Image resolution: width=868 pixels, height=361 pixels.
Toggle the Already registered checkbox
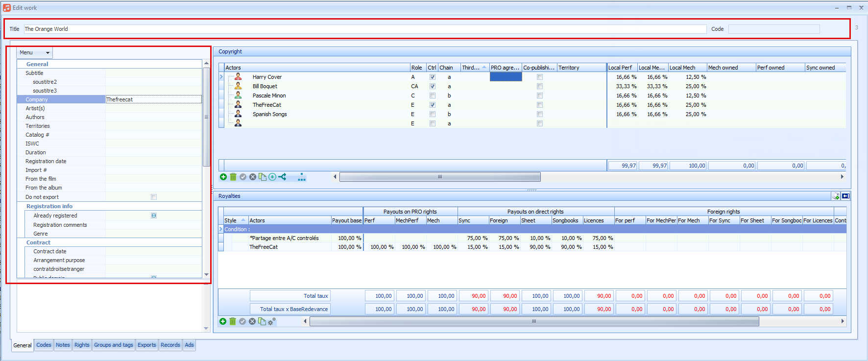coord(154,216)
